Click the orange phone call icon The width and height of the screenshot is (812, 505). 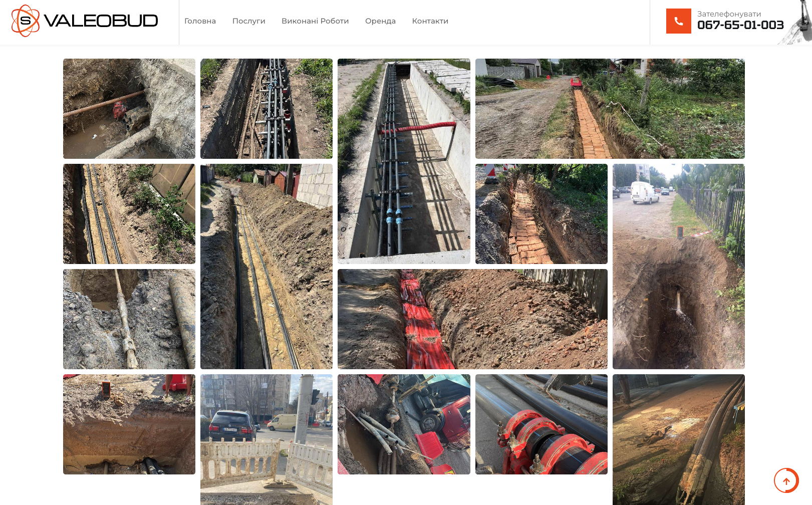(x=678, y=21)
